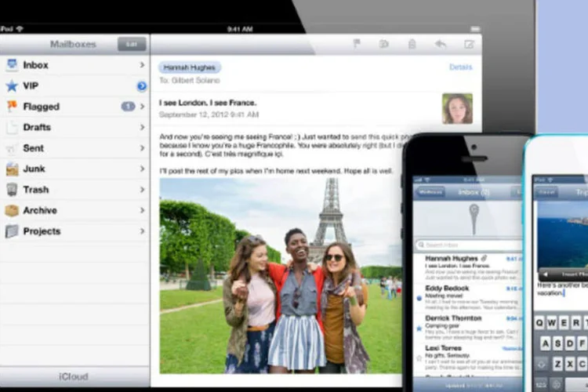The width and height of the screenshot is (588, 392).
Task: Open Hannah Hughes email on iPhone
Action: (x=468, y=267)
